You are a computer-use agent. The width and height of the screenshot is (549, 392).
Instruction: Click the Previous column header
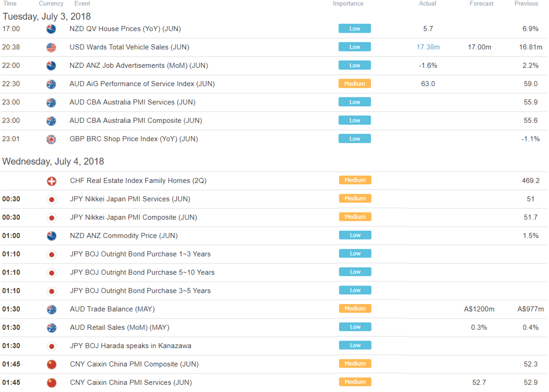(526, 4)
